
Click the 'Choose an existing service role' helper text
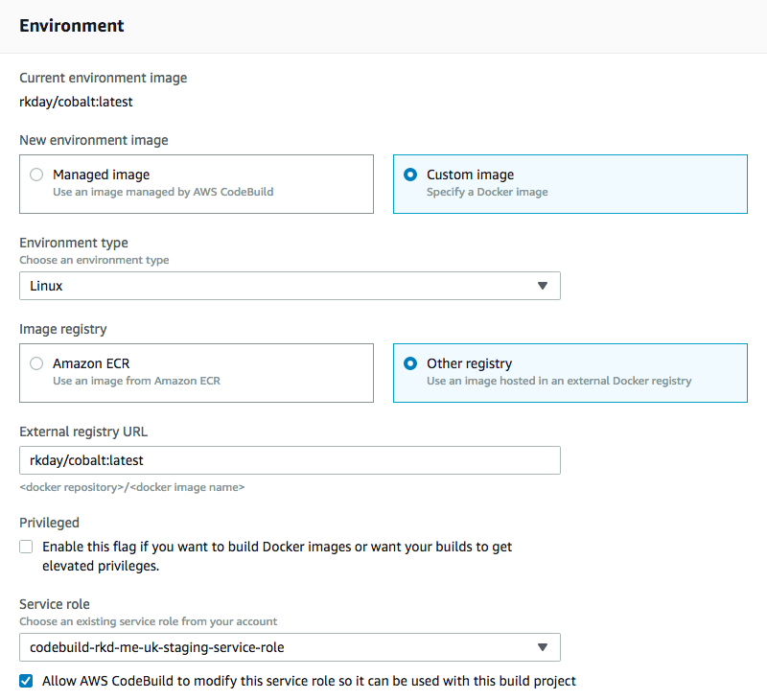(x=149, y=621)
